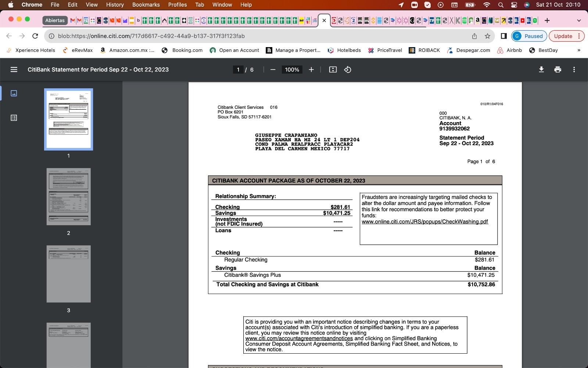Viewport: 588px width, 368px height.
Task: Toggle the PDF sidebar menu
Action: click(14, 70)
